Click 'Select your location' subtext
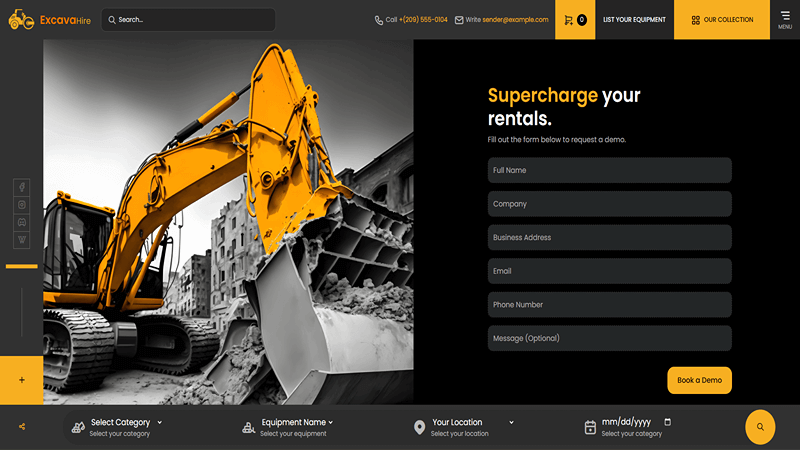Image resolution: width=800 pixels, height=450 pixels. pos(459,434)
